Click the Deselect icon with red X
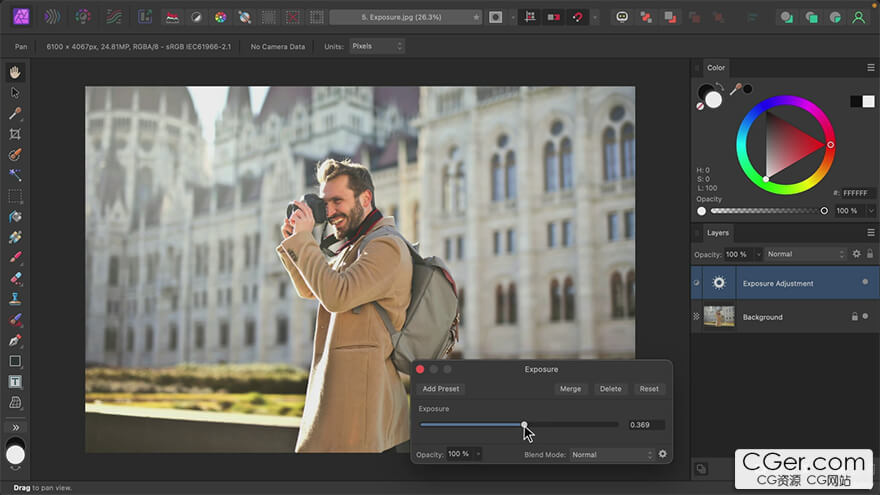Image resolution: width=880 pixels, height=495 pixels. click(x=292, y=17)
